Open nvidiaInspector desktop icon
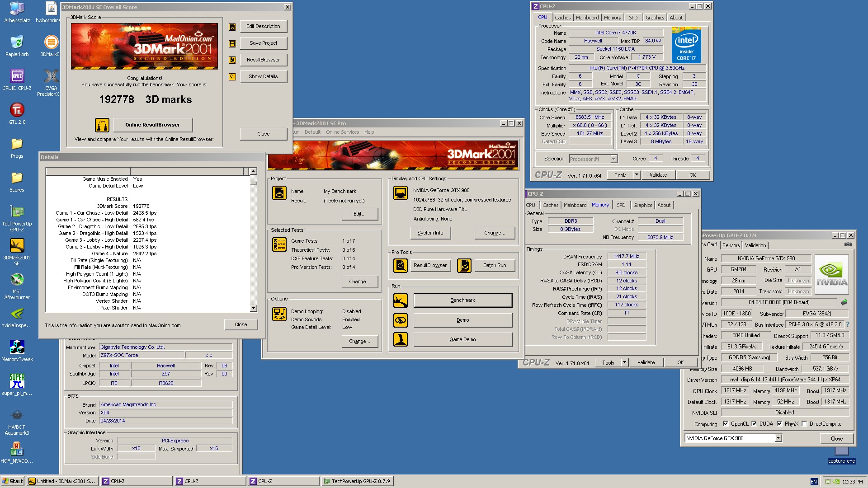Image resolution: width=868 pixels, height=488 pixels. pos(17,317)
